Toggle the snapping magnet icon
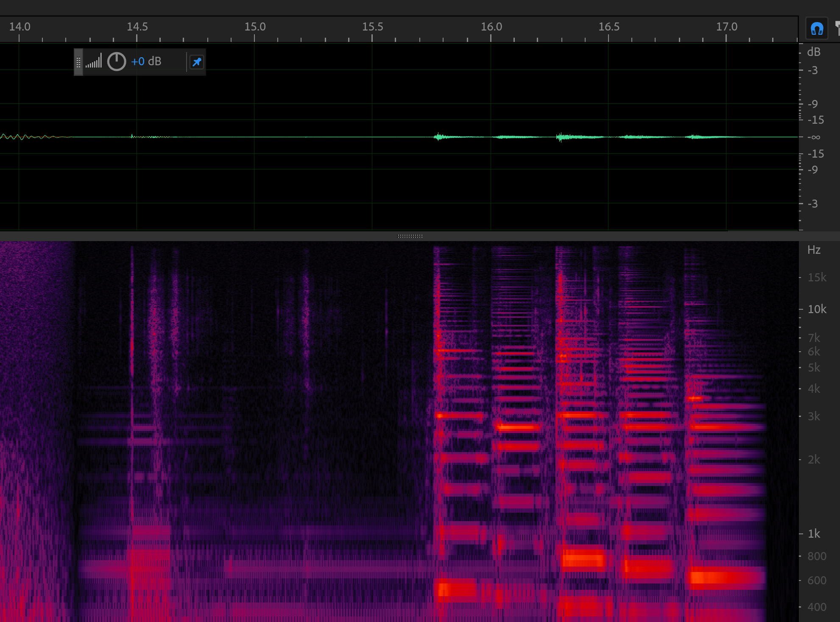The image size is (840, 622). [817, 29]
